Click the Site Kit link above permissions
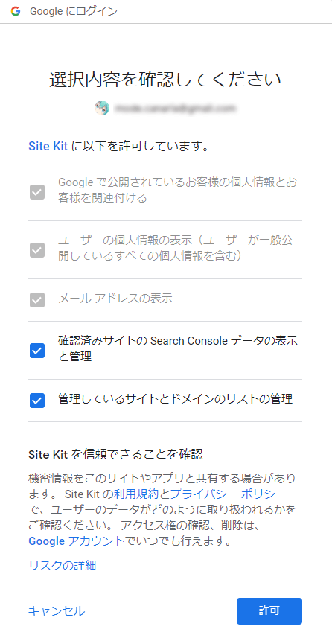Screen dimensions: 332x644 [x=48, y=146]
